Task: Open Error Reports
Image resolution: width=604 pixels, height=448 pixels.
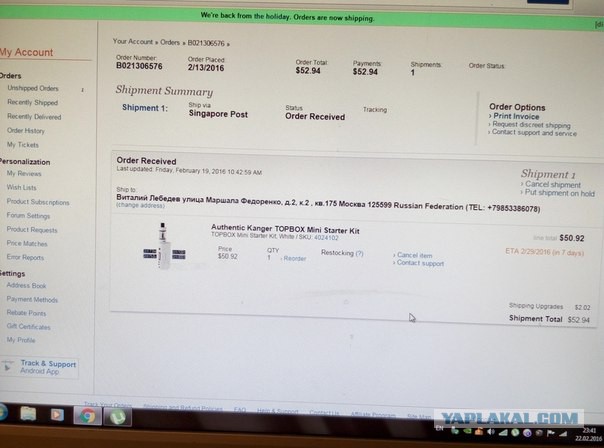Action: click(25, 257)
